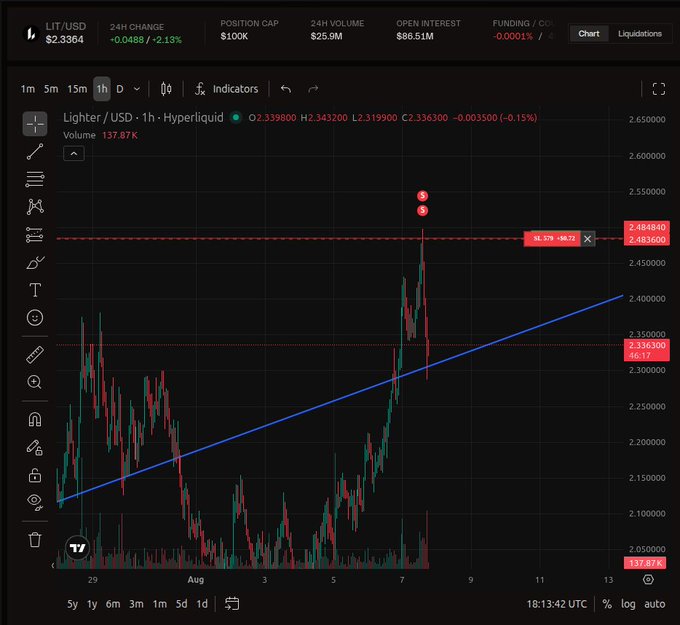This screenshot has width=680, height=625.
Task: Switch to 5m timeframe
Action: (51, 89)
